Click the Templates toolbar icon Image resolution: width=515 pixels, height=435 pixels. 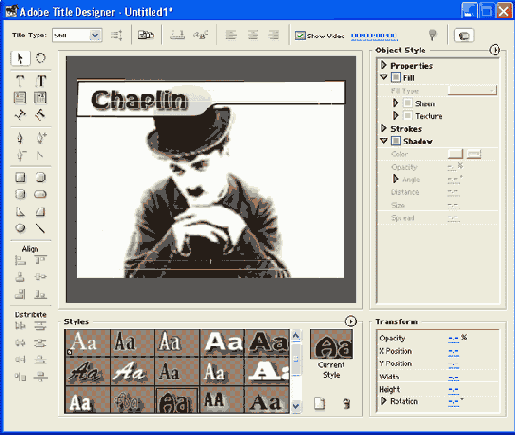[x=146, y=35]
